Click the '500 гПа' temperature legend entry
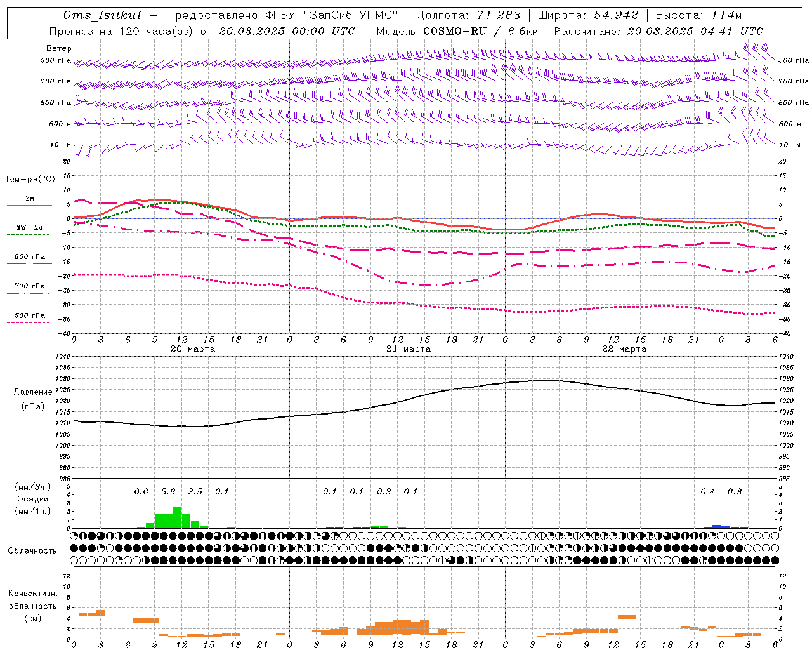 point(30,315)
